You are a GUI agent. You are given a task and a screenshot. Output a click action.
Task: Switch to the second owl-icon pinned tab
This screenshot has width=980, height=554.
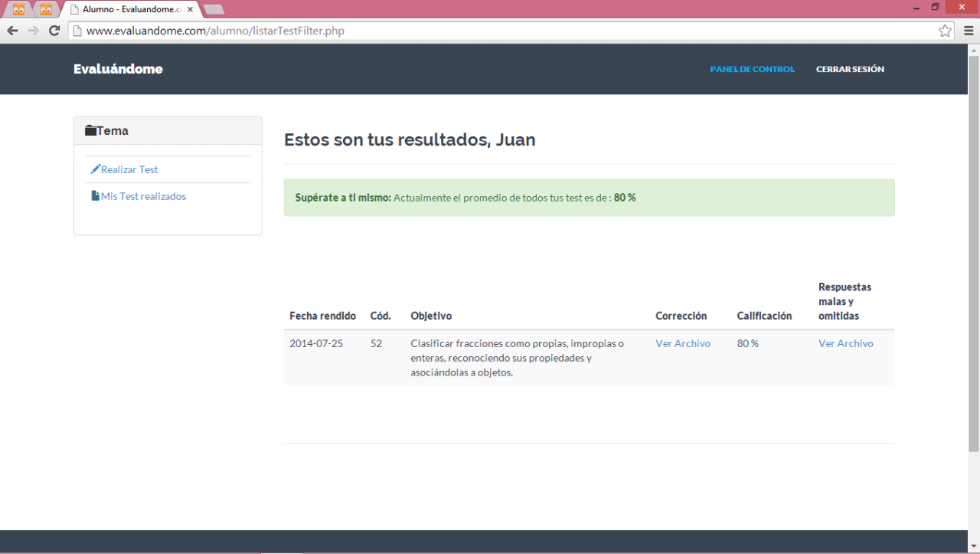point(45,9)
